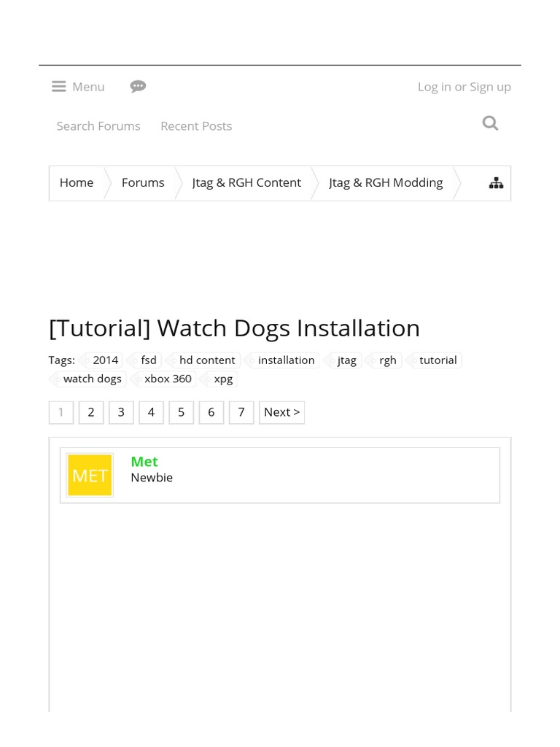Go to page 6
This screenshot has width=560, height=747.
(x=211, y=413)
